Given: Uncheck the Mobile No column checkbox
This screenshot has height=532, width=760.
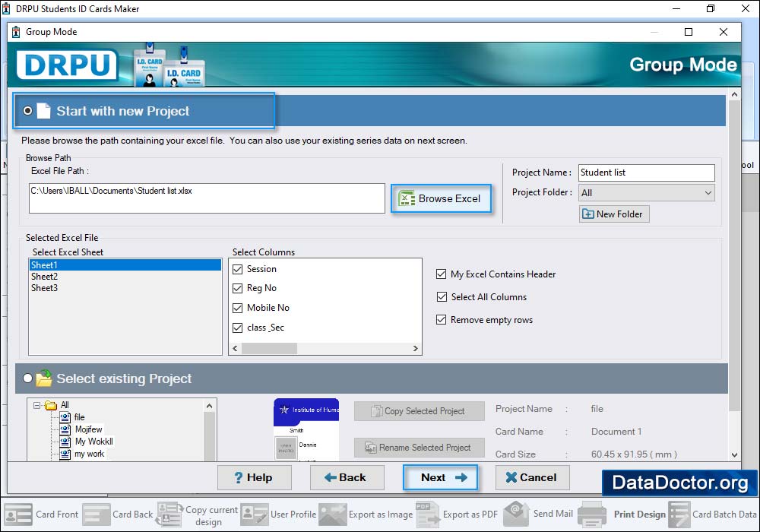Looking at the screenshot, I should click(x=237, y=308).
